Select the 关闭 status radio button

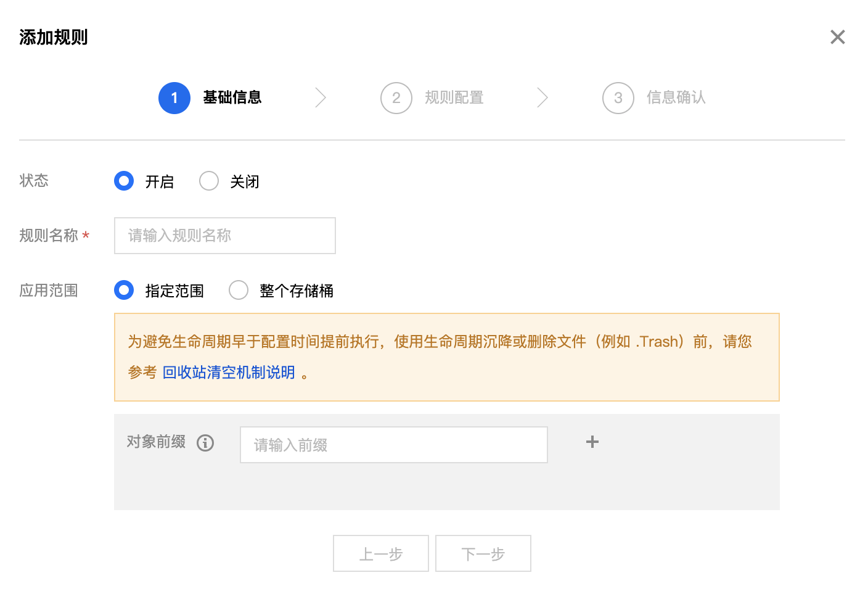(209, 181)
